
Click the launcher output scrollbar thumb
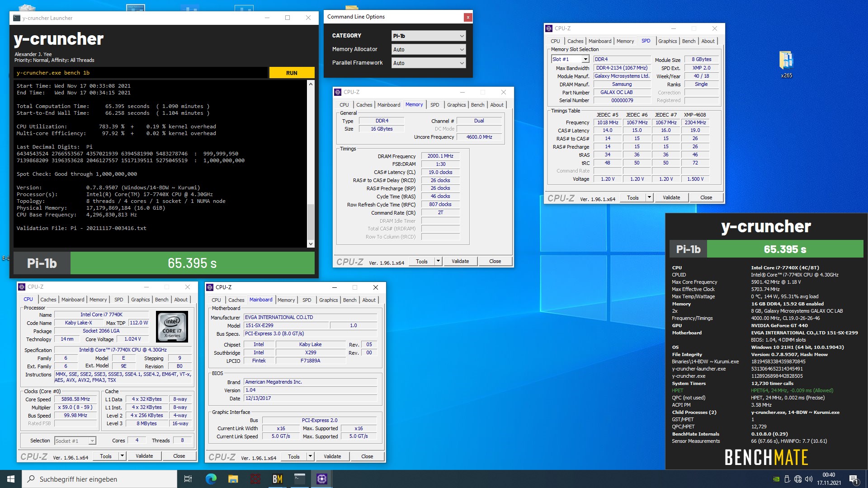point(311,221)
